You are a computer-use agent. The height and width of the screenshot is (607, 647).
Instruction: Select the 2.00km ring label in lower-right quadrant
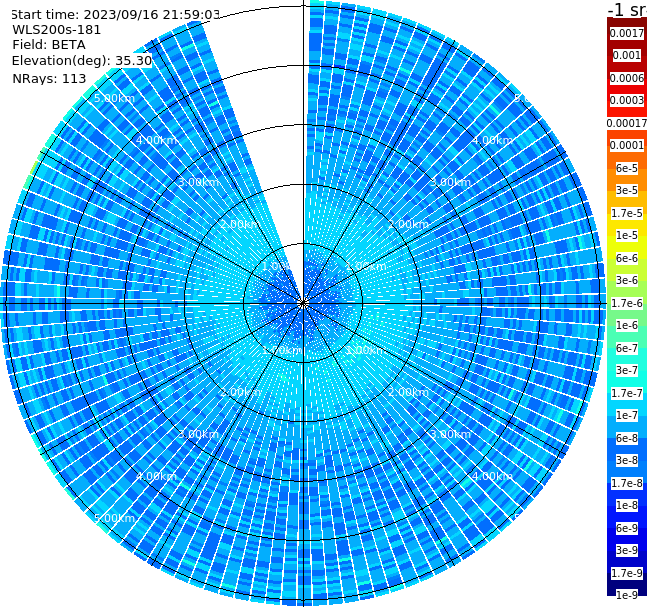[x=408, y=392]
